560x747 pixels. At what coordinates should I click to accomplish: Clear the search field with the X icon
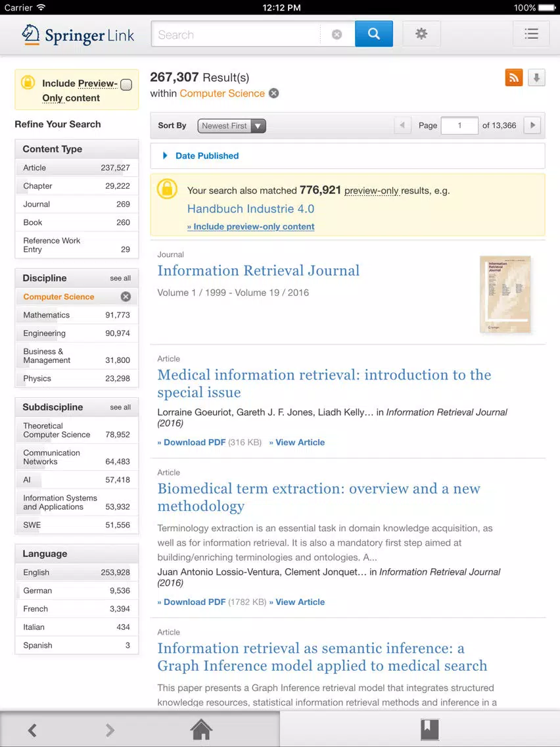point(337,35)
